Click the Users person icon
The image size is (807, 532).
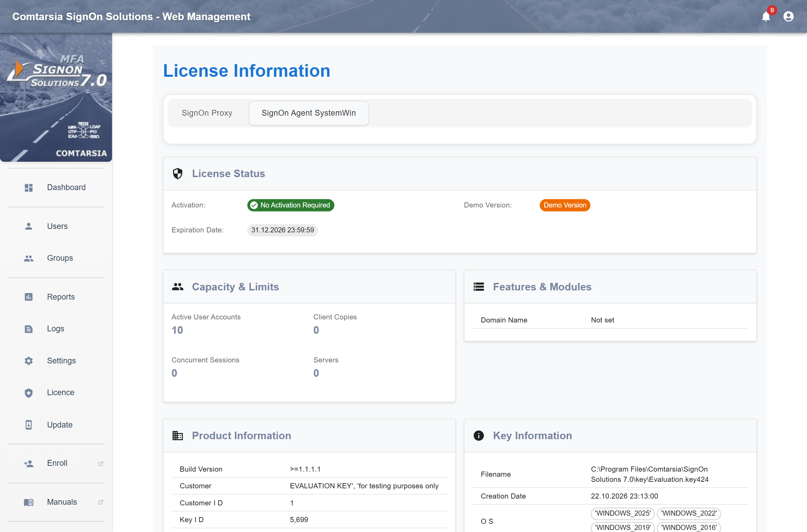[29, 226]
